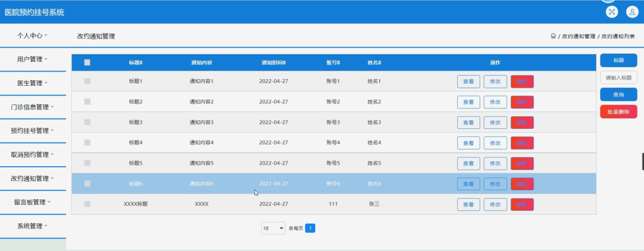Screen dimensions: 644x251
Task: Select cell 通知内容3
Action: coord(201,122)
